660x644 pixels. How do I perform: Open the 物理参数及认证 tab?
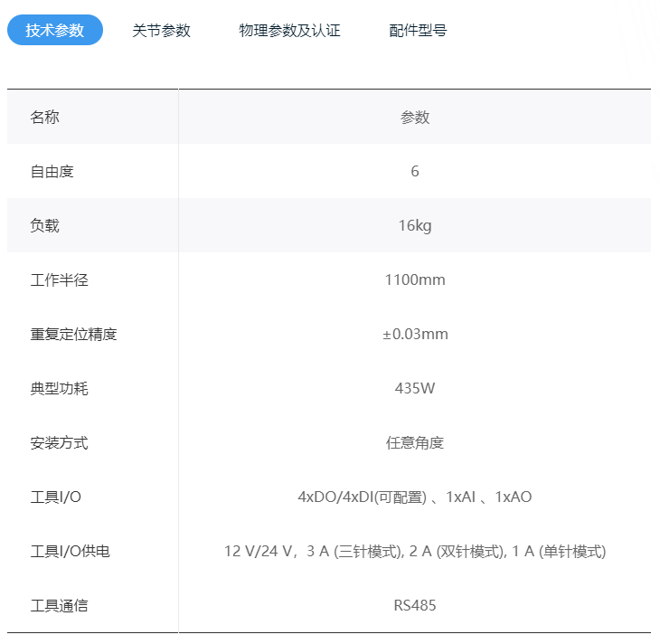tap(289, 31)
